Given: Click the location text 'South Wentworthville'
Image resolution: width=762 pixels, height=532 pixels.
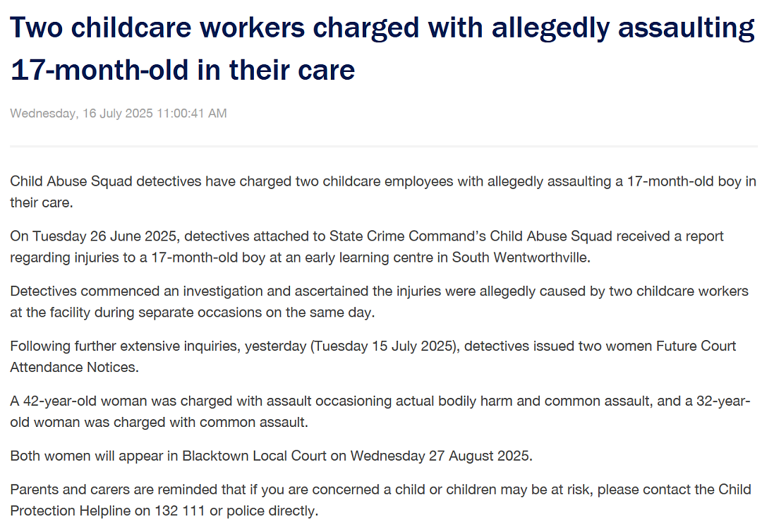Looking at the screenshot, I should click(521, 258).
